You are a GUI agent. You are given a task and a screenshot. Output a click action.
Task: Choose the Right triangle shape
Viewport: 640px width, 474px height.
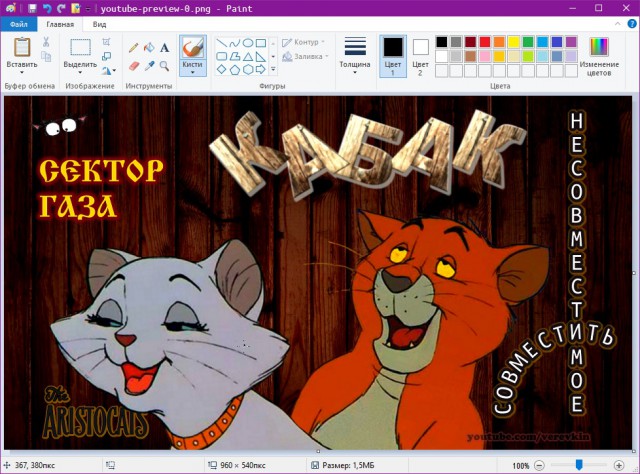(261, 56)
